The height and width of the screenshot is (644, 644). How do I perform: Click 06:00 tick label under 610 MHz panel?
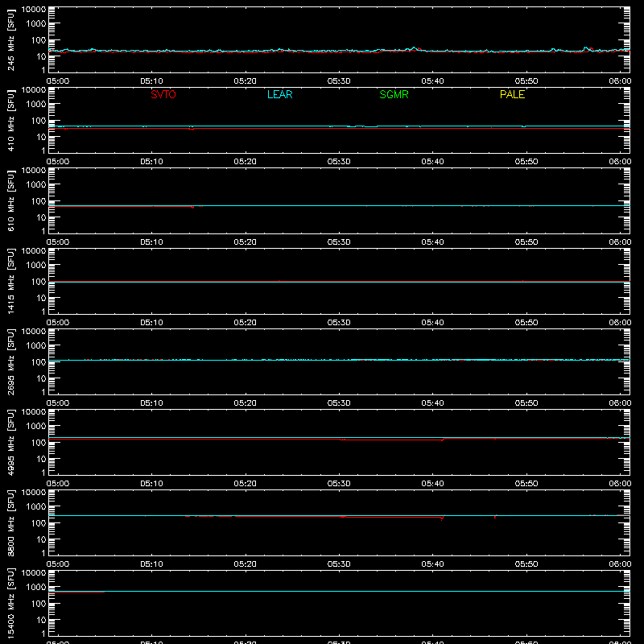tap(620, 242)
